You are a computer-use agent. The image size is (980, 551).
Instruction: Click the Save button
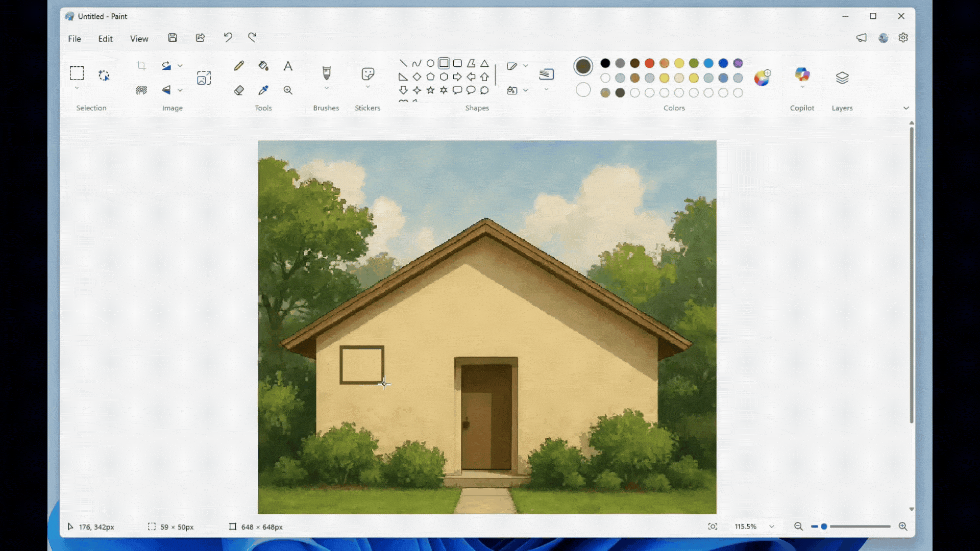[173, 37]
